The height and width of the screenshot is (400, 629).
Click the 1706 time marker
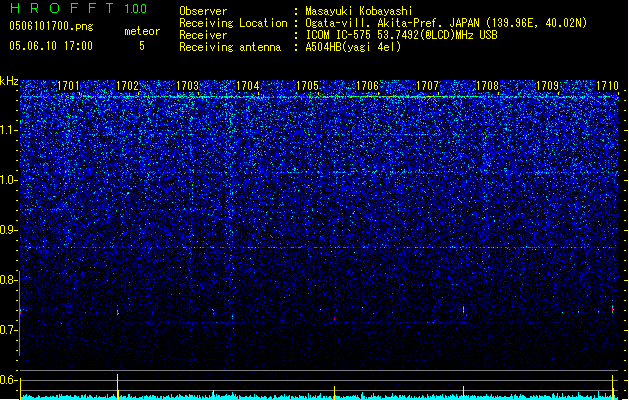[367, 86]
